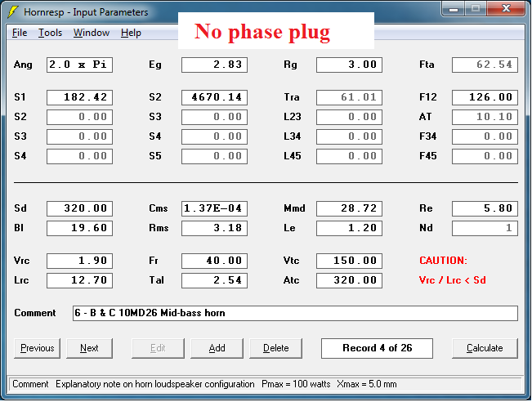Click the L45 field
The image size is (532, 402).
[349, 156]
